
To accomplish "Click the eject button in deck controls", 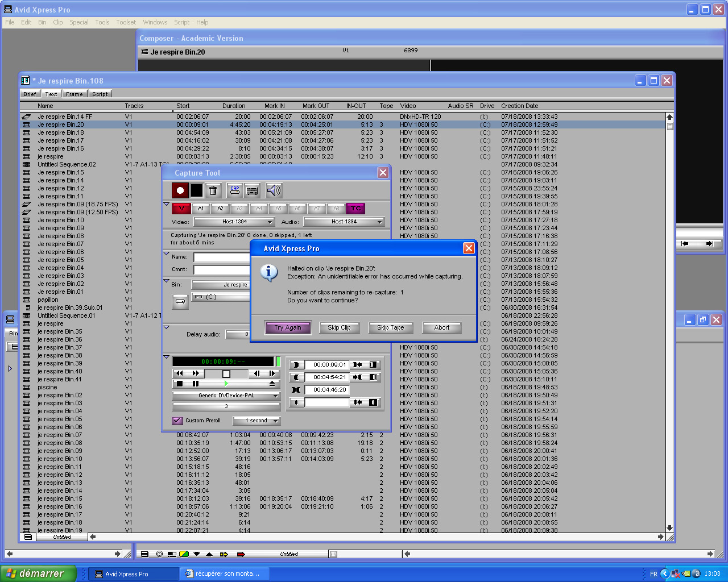I will [x=272, y=384].
